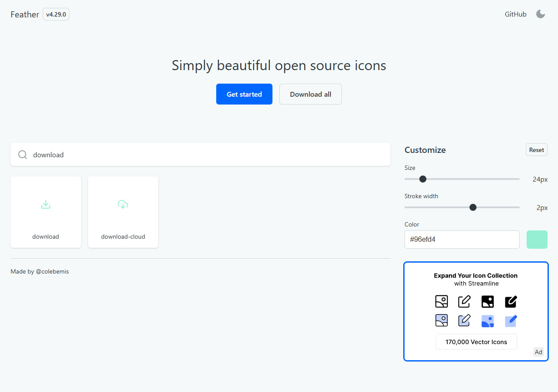Click the download-cloud icon
Viewport: 558px width, 392px height.
click(123, 204)
